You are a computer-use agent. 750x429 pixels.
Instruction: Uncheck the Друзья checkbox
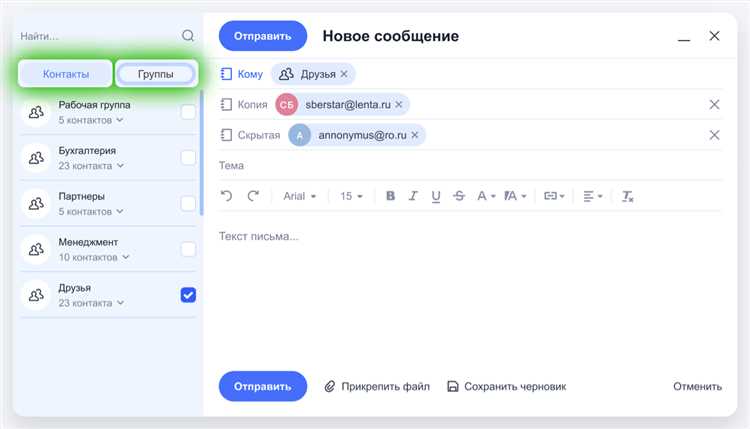coord(188,295)
